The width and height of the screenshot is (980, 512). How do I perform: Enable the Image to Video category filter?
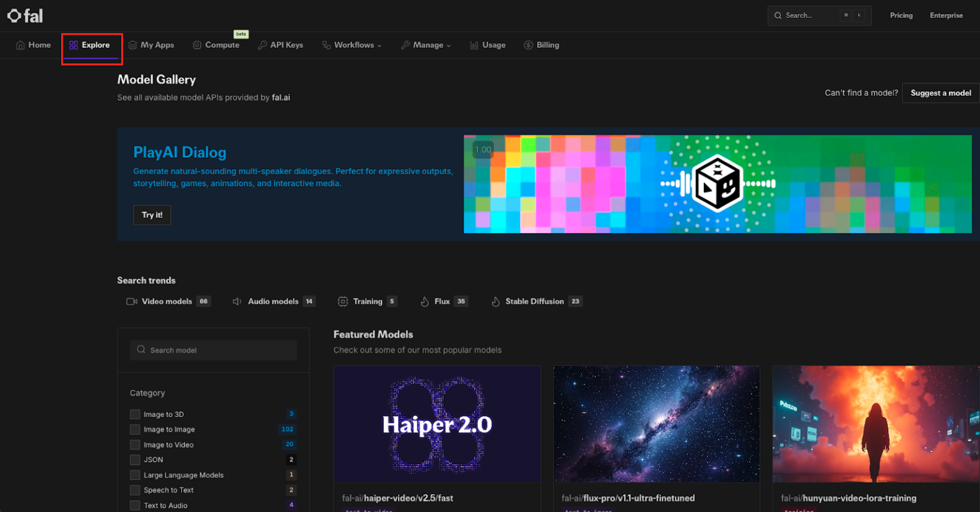[x=135, y=445]
